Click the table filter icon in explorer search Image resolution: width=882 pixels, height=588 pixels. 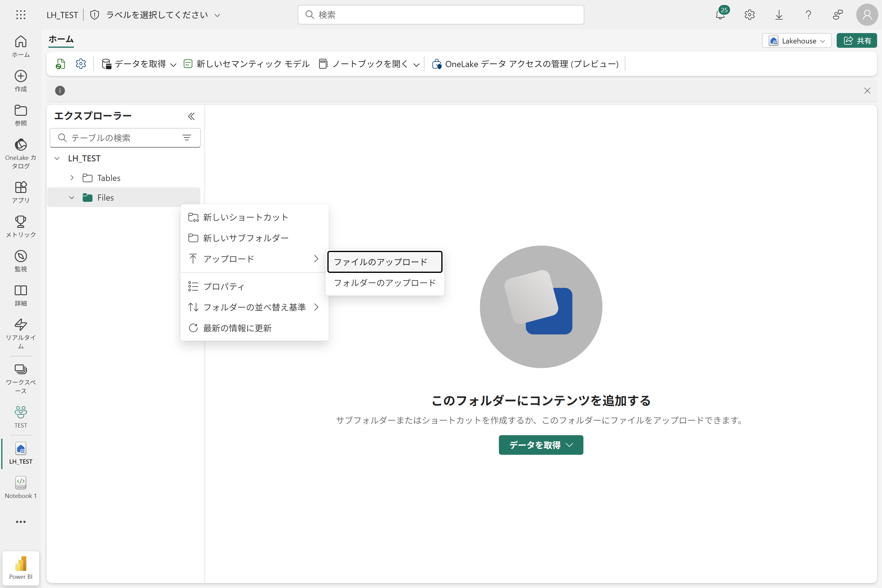[x=187, y=138]
